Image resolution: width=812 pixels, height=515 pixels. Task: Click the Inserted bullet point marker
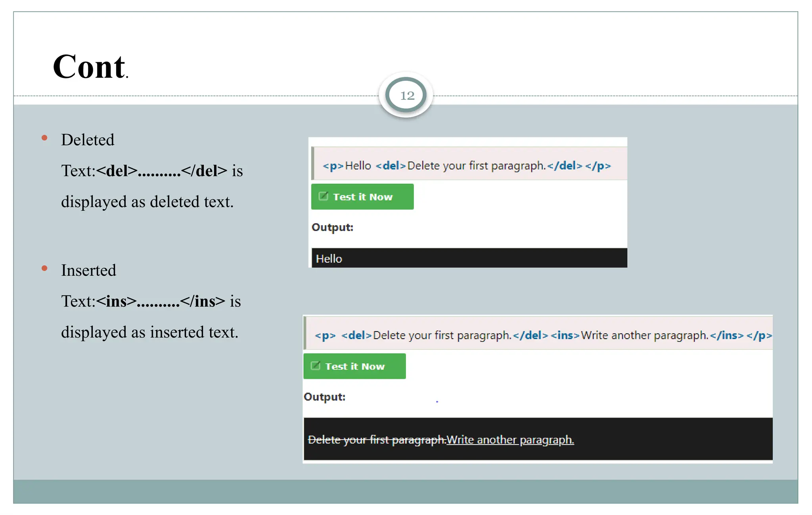[x=44, y=269]
